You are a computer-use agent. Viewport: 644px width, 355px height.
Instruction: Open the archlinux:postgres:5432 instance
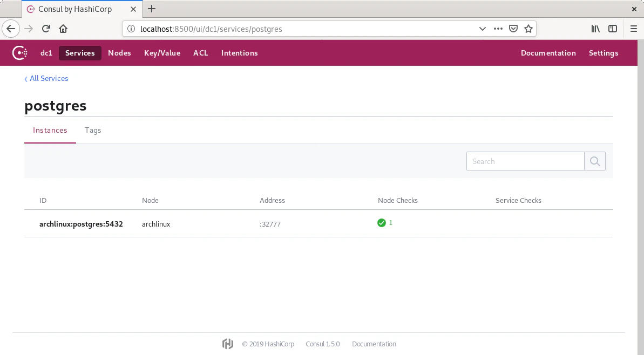[81, 224]
